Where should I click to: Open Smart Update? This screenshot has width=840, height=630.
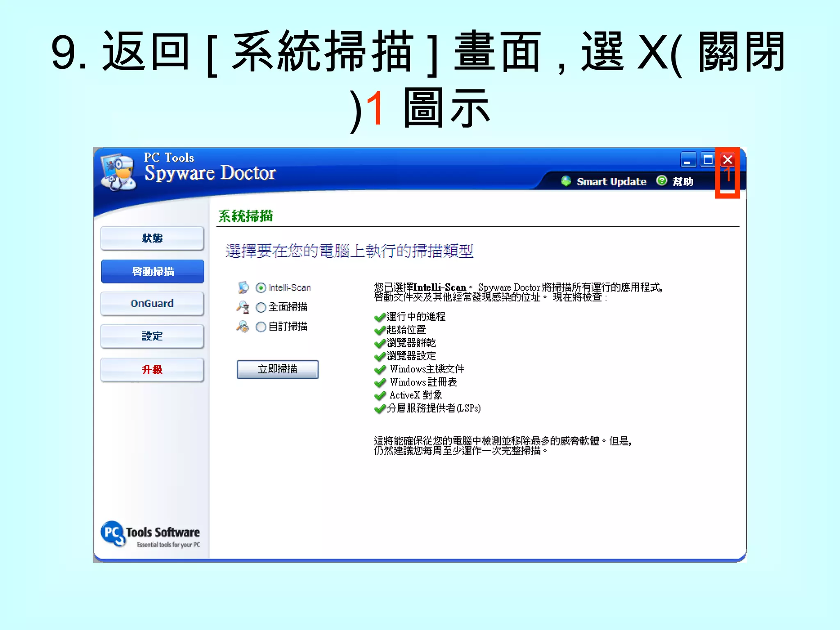coord(611,181)
